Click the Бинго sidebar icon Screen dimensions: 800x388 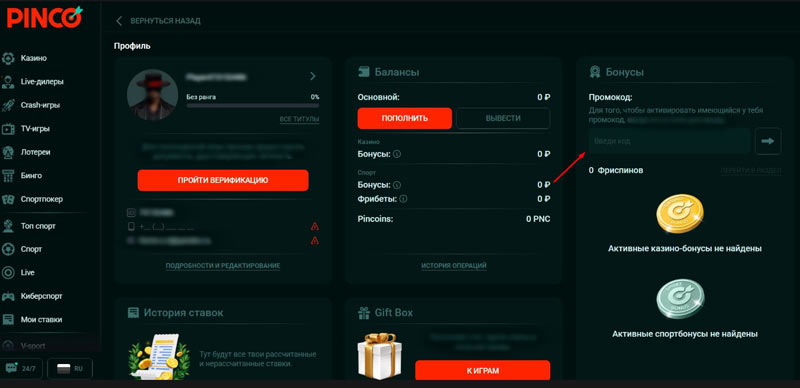[x=8, y=176]
